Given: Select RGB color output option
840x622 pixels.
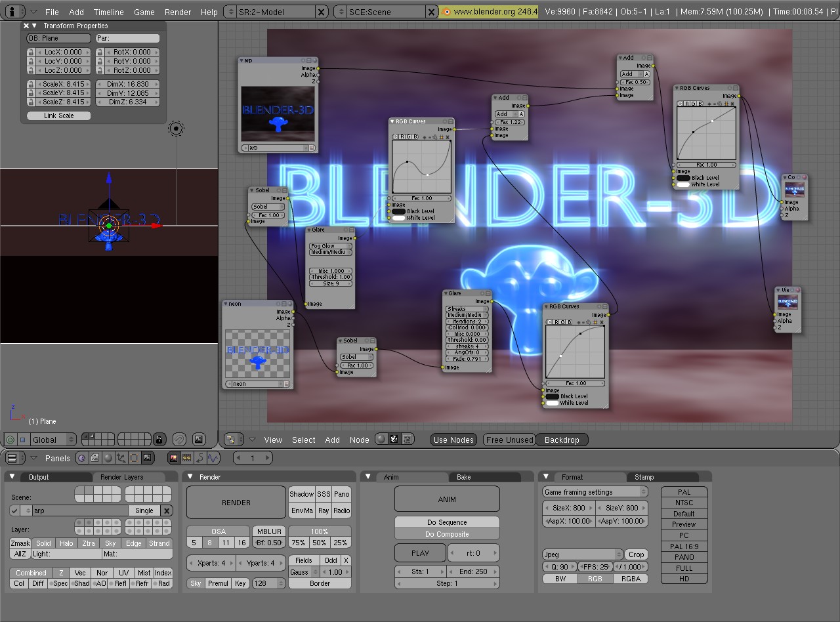Looking at the screenshot, I should click(x=595, y=579).
